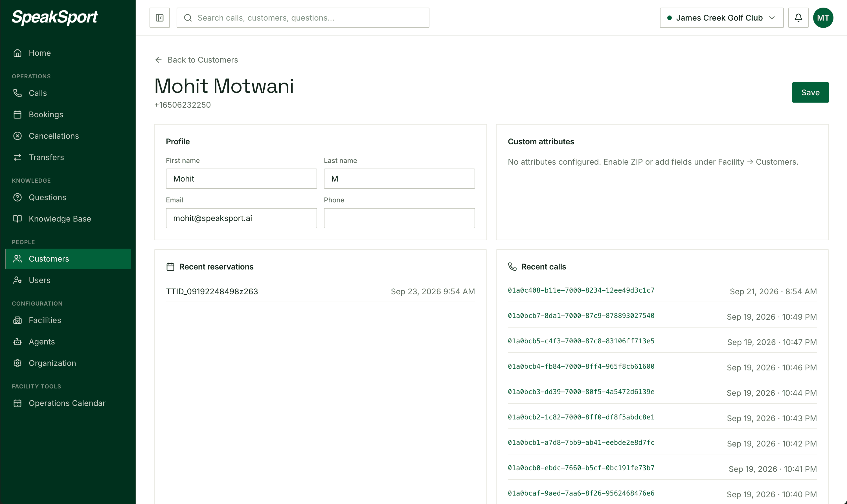Open the James Creek Golf Club dropdown
The height and width of the screenshot is (504, 847).
click(x=721, y=18)
